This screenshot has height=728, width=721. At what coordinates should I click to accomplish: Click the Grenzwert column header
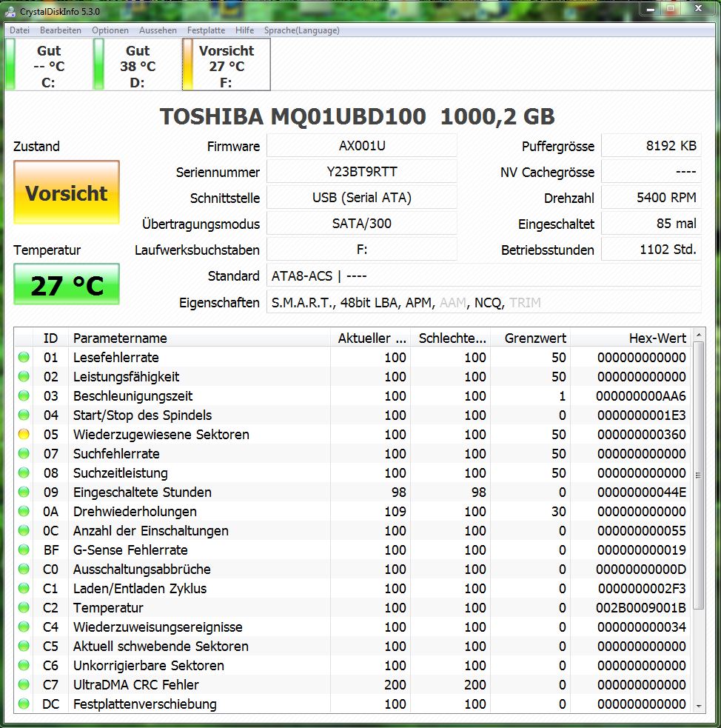click(531, 338)
